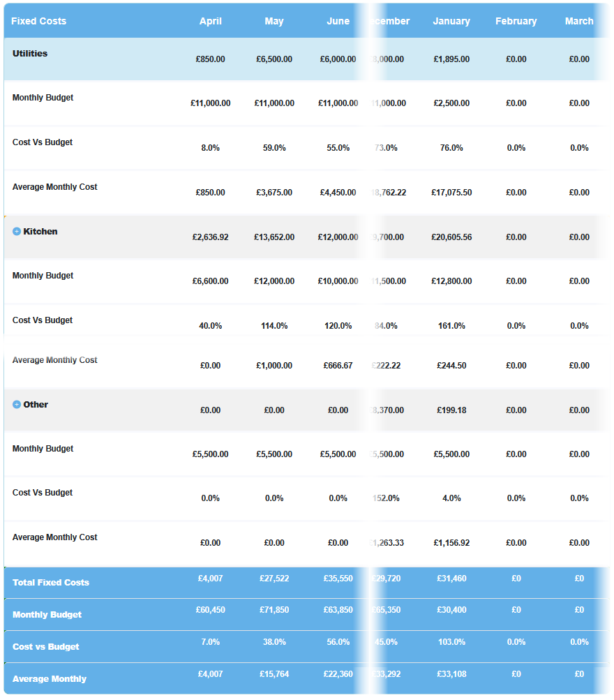
Task: Select the Average Monthly footer row label
Action: tap(50, 679)
